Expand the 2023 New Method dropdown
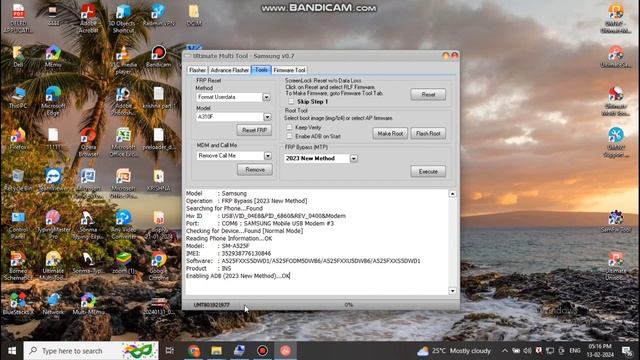 click(x=353, y=158)
